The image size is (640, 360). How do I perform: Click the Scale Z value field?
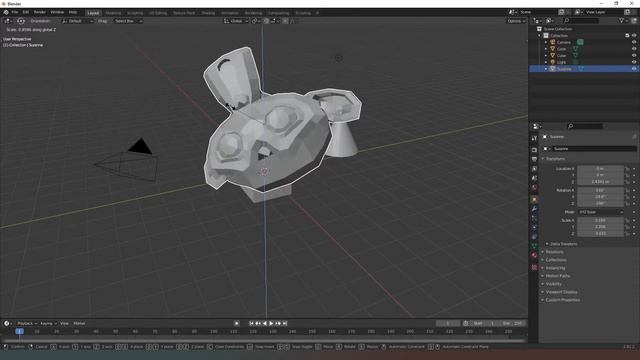[600, 233]
